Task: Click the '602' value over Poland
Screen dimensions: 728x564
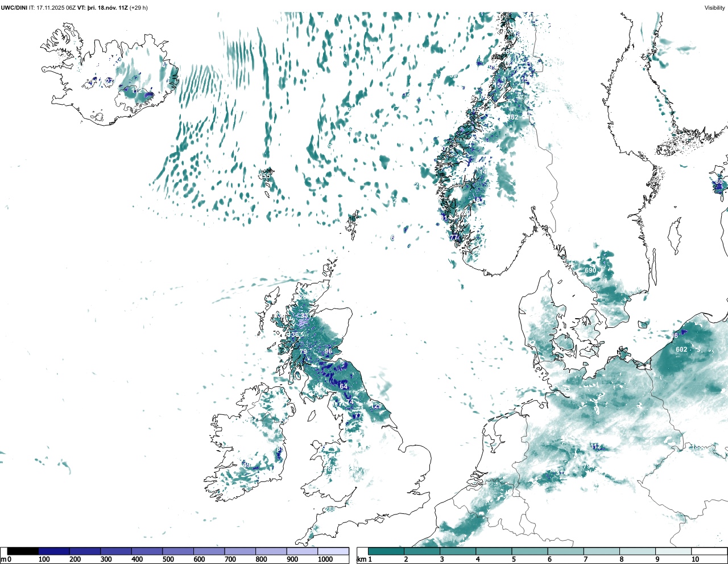Action: point(681,350)
